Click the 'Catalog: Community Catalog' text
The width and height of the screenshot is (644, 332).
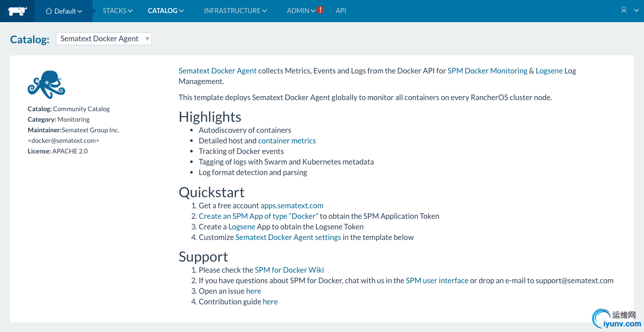[68, 109]
